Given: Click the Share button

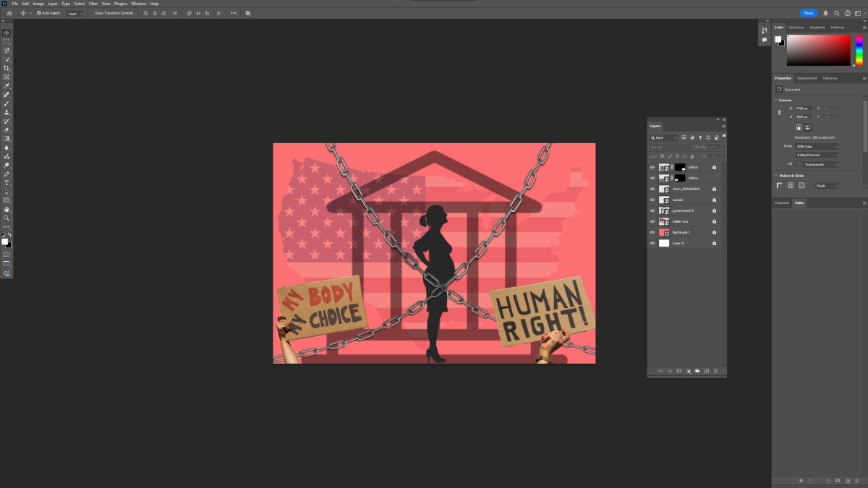Looking at the screenshot, I should (x=808, y=13).
